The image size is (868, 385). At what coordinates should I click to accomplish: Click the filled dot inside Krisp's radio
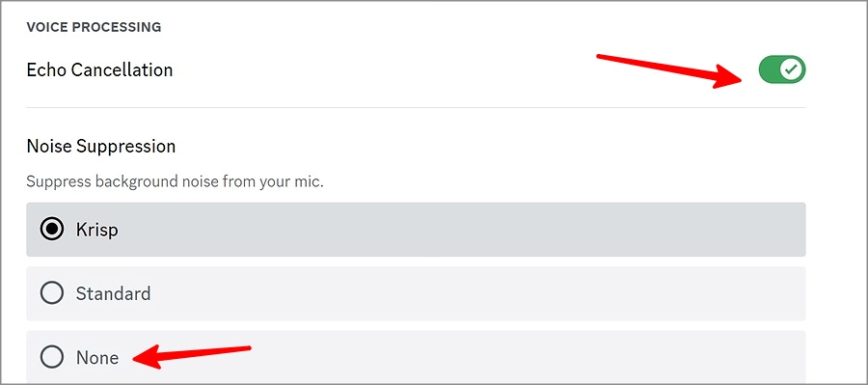(x=52, y=230)
